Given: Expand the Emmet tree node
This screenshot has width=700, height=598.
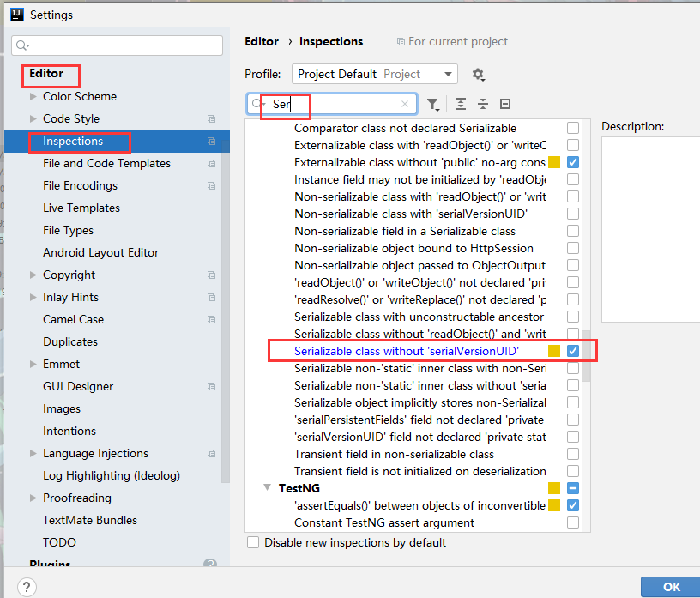Looking at the screenshot, I should point(33,364).
